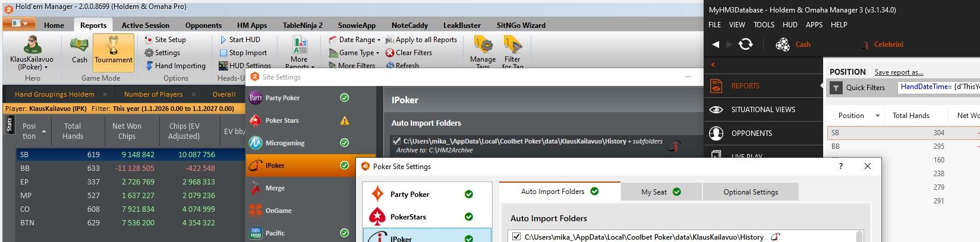Expand the Game Type dropdown
The image size is (980, 242).
coord(354,53)
